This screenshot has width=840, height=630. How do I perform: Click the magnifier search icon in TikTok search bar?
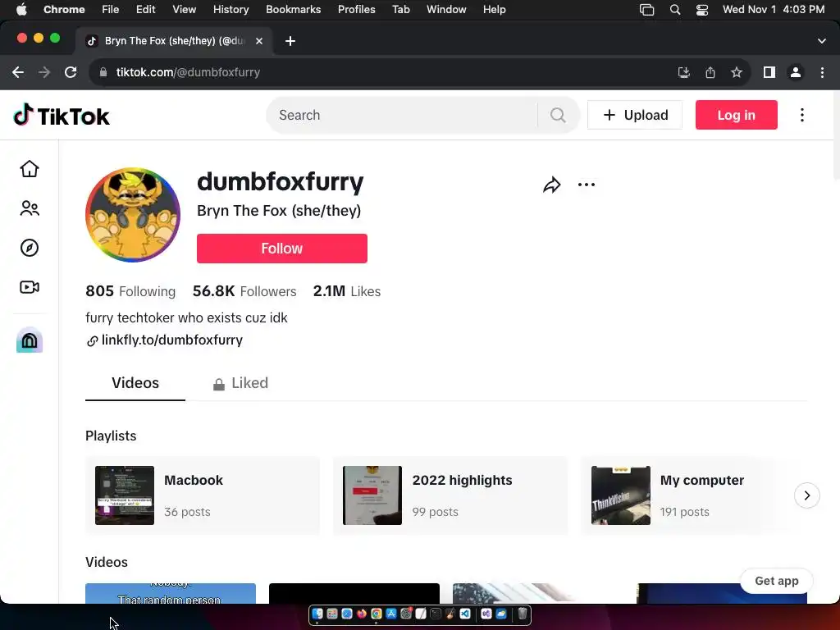coord(558,115)
